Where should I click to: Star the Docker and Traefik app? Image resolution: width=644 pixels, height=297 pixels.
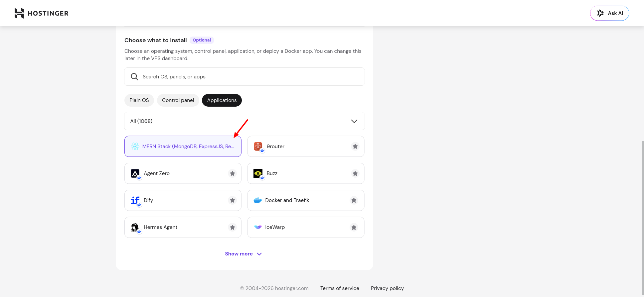click(x=354, y=200)
